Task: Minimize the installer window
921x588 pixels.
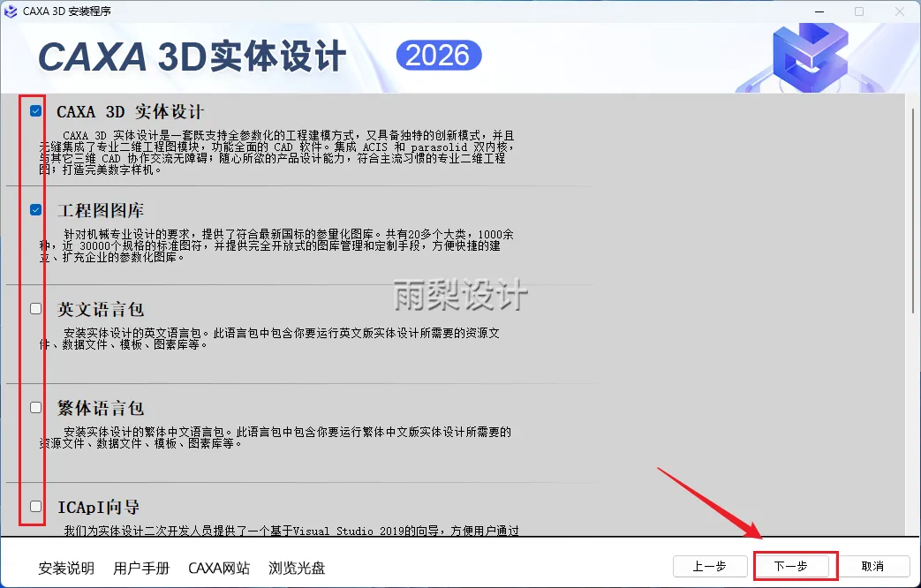Action: tap(819, 11)
